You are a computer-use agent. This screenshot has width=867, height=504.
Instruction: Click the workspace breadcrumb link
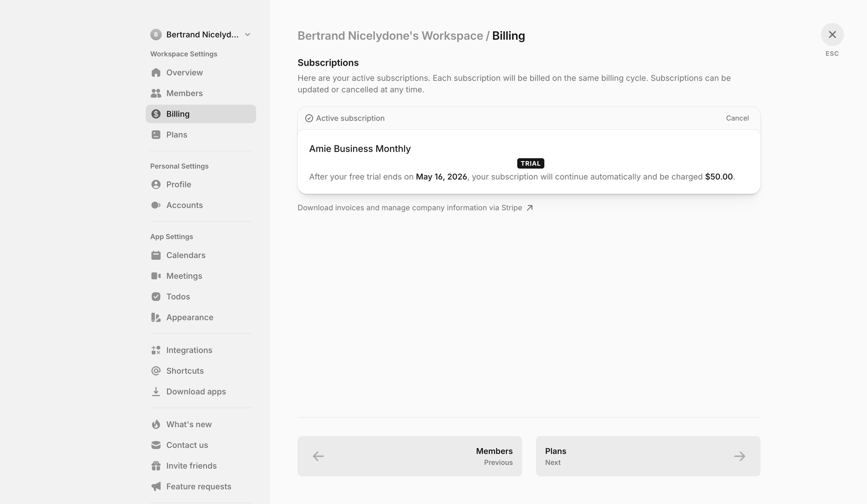(390, 36)
